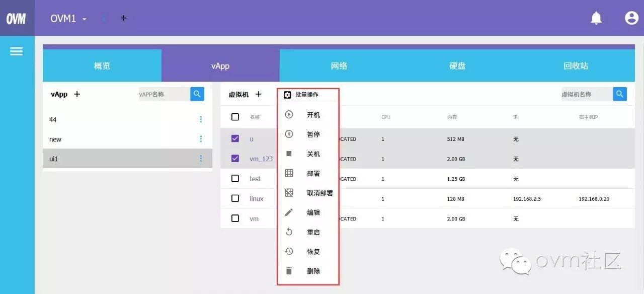Click the 编辑 pencil icon

(x=289, y=212)
